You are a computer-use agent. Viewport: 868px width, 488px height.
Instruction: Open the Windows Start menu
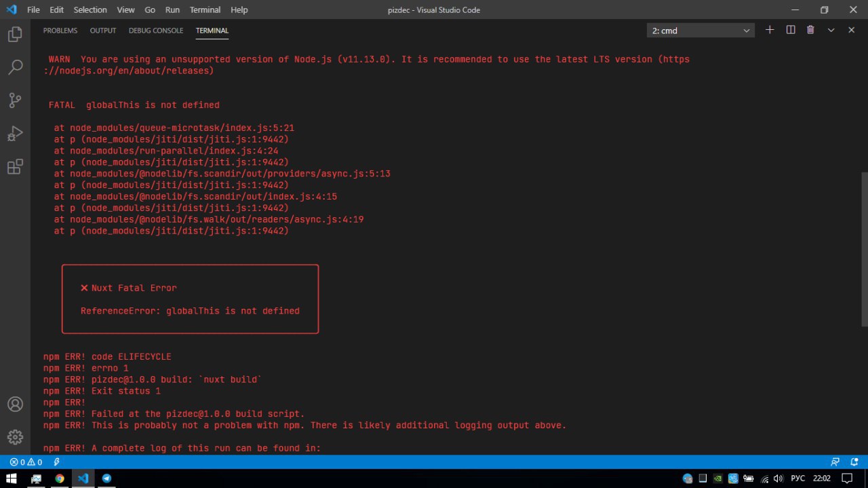(x=12, y=478)
